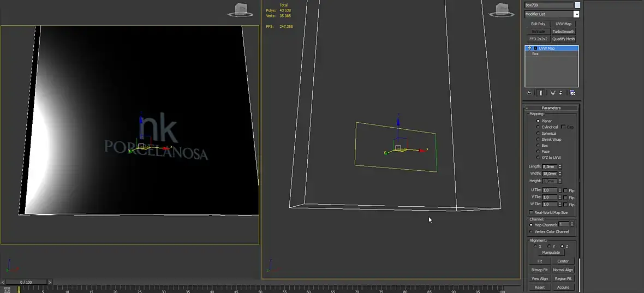Enable Flip for V Tile

pos(565,198)
